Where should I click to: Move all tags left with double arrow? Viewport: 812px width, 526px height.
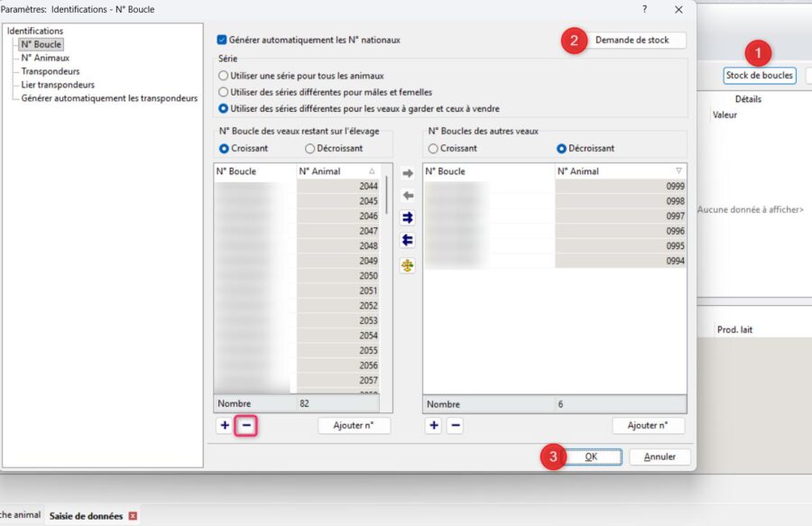coord(408,240)
